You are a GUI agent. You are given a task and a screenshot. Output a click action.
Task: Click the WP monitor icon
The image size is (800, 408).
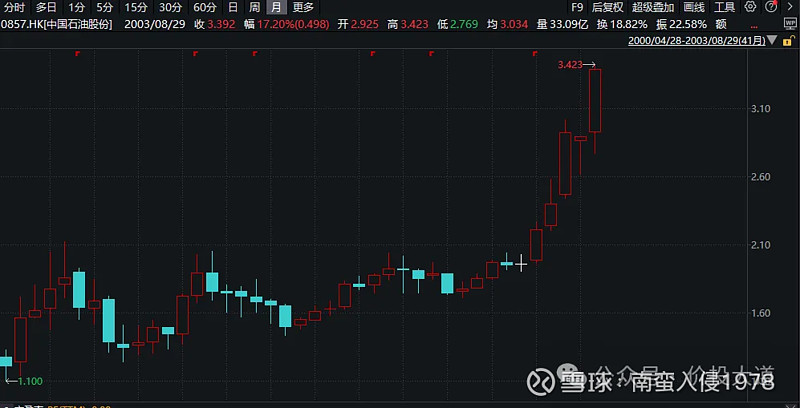click(x=791, y=23)
